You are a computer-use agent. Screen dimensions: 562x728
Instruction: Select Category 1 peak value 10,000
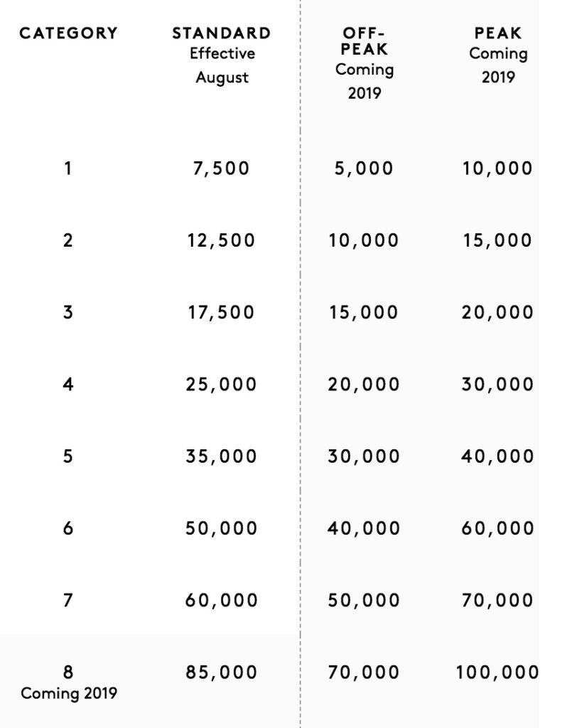point(497,168)
